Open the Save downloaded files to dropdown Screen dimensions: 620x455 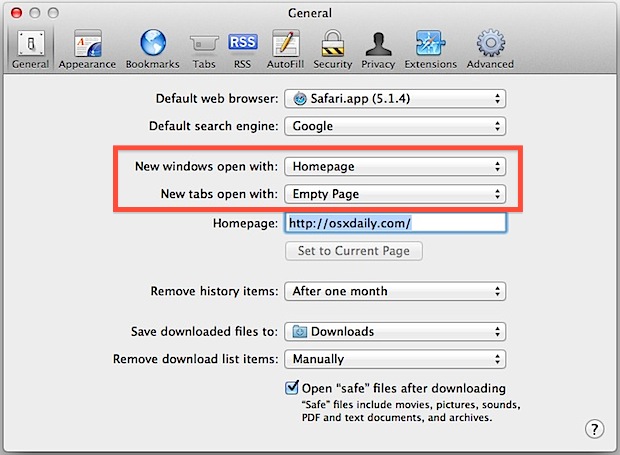[395, 332]
